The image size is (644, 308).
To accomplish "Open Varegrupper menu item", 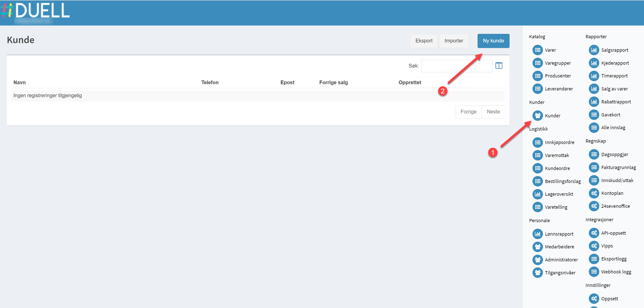I will [558, 63].
